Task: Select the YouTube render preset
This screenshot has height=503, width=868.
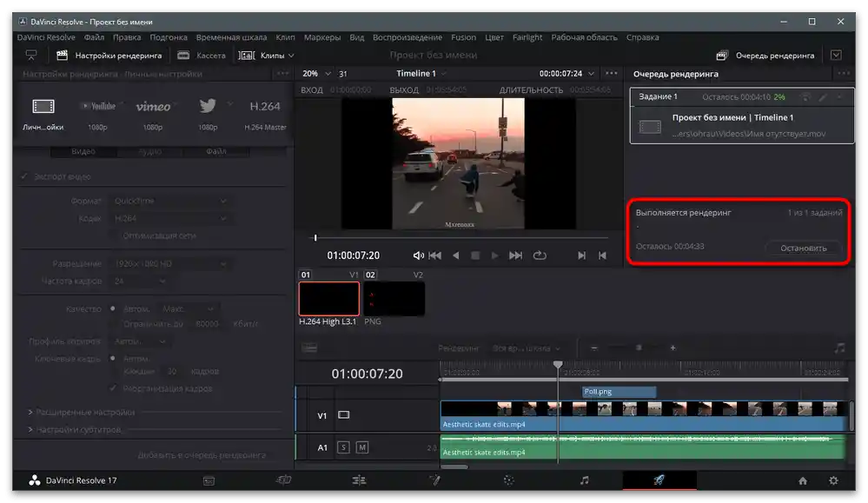Action: [98, 106]
